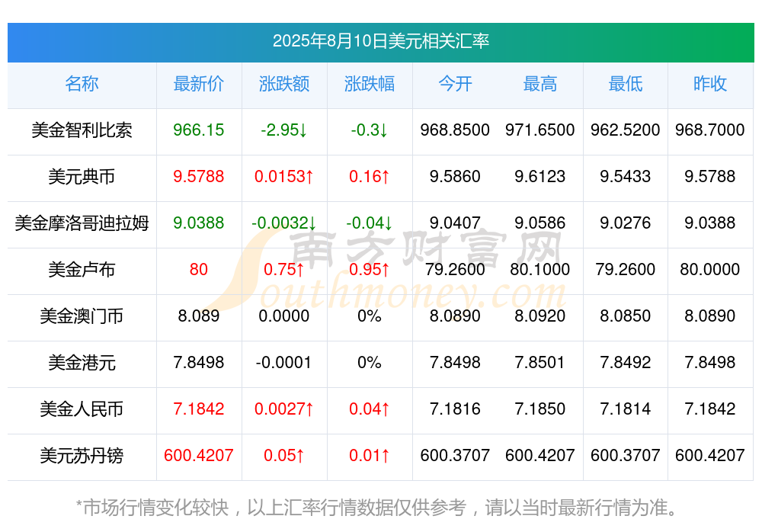
Task: Click the change percent -0.3↓
Action: click(x=370, y=130)
